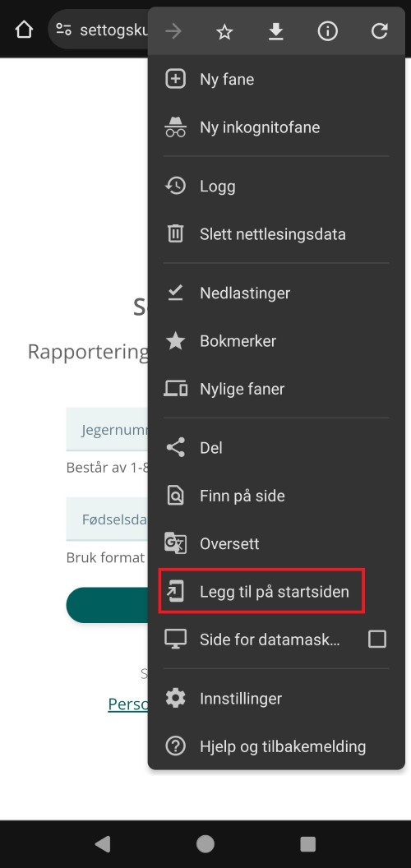Open Ny fane menu item
Viewport: 411px width, 868px height.
click(x=276, y=79)
